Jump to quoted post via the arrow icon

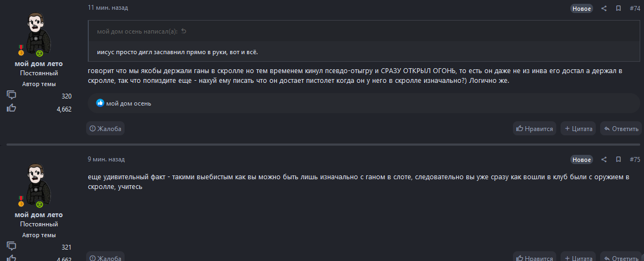point(184,31)
